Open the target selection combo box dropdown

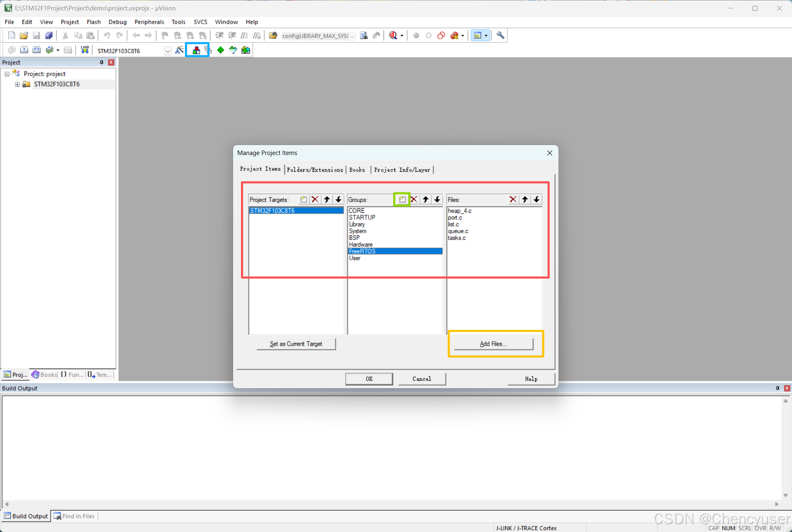pyautogui.click(x=167, y=51)
